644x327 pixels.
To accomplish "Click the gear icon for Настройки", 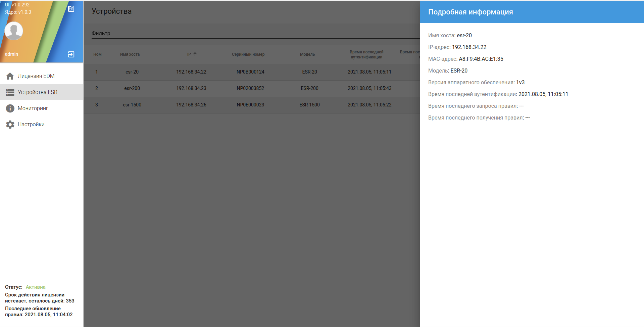I will (10, 125).
